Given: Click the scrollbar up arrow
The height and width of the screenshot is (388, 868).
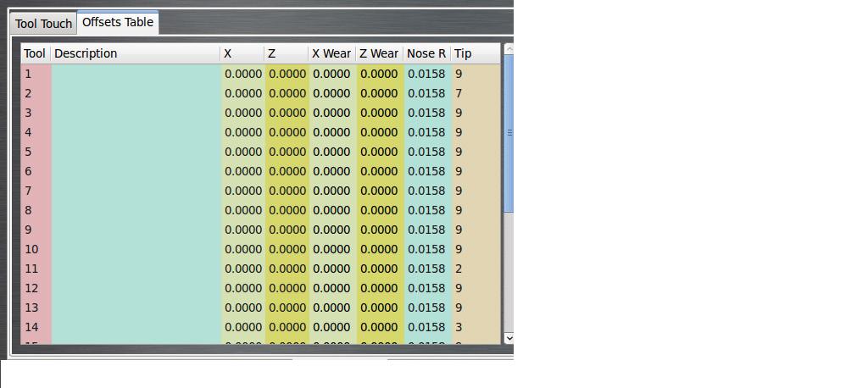Looking at the screenshot, I should pos(509,48).
